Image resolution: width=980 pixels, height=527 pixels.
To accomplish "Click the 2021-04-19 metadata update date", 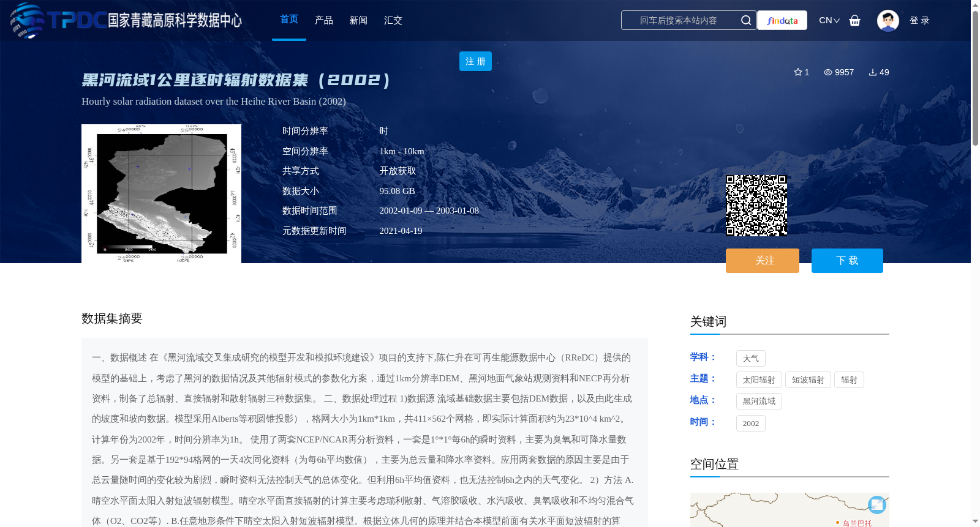I will click(401, 231).
